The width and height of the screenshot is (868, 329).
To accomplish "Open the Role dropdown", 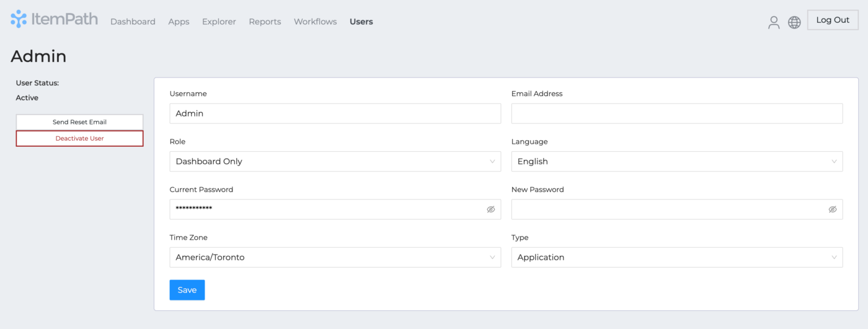I will pyautogui.click(x=335, y=161).
